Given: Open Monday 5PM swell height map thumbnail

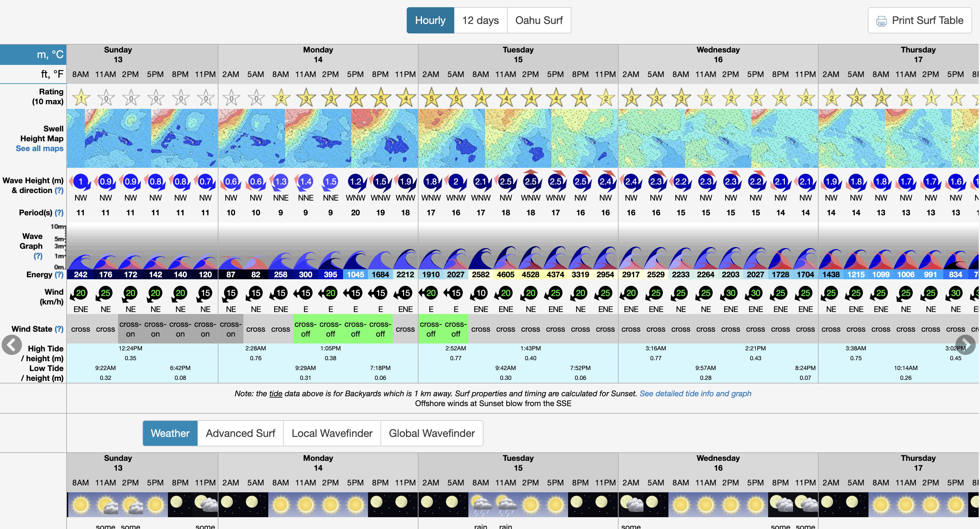Looking at the screenshot, I should point(385,138).
